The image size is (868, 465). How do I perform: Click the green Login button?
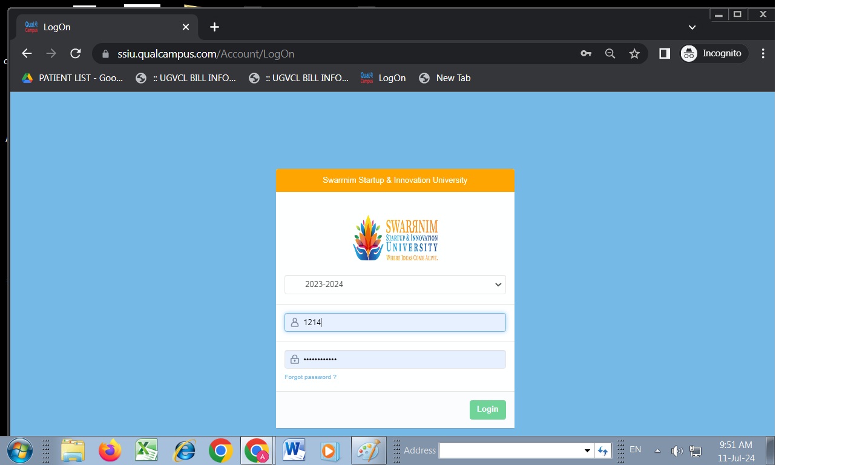[x=488, y=410]
